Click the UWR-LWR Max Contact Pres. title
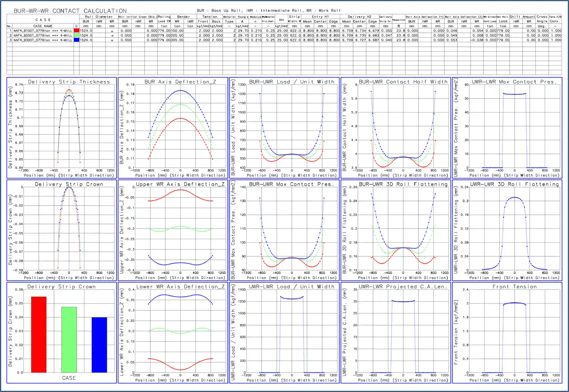Viewport: 569px width, 392px height. coord(514,82)
